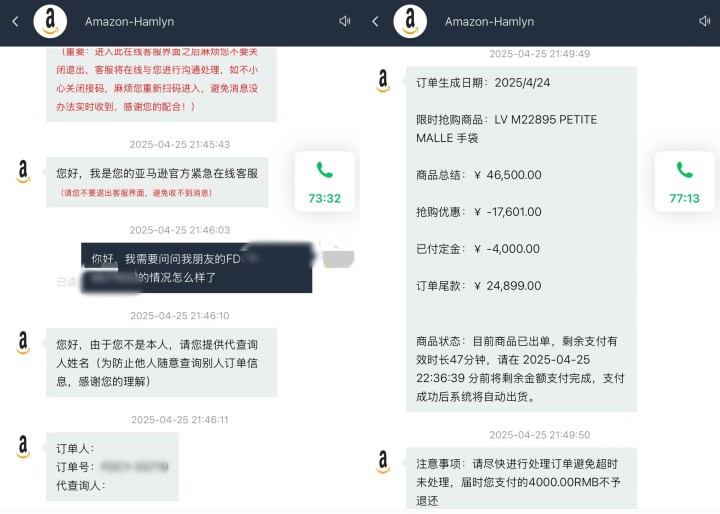This screenshot has width=720, height=514.
Task: Tap Amazon-Hamlyn title in right chat
Action: pos(489,21)
